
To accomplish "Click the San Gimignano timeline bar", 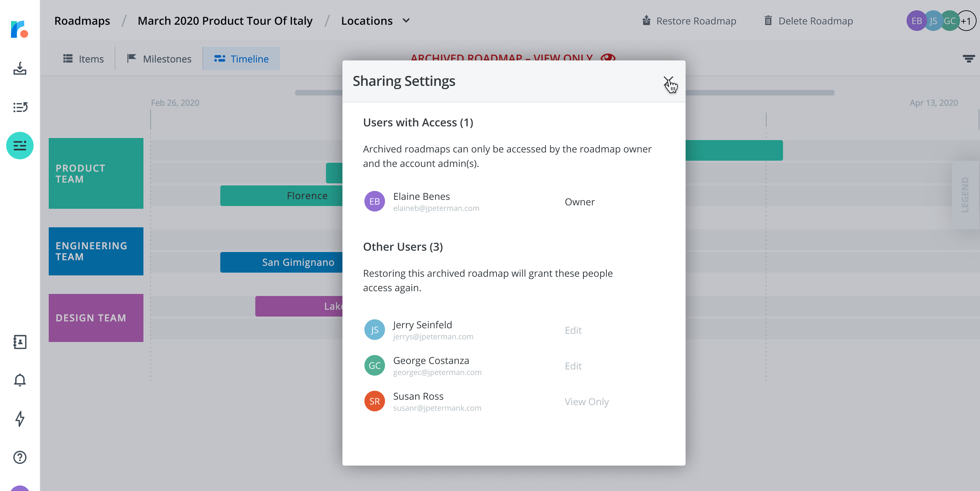I will (281, 262).
